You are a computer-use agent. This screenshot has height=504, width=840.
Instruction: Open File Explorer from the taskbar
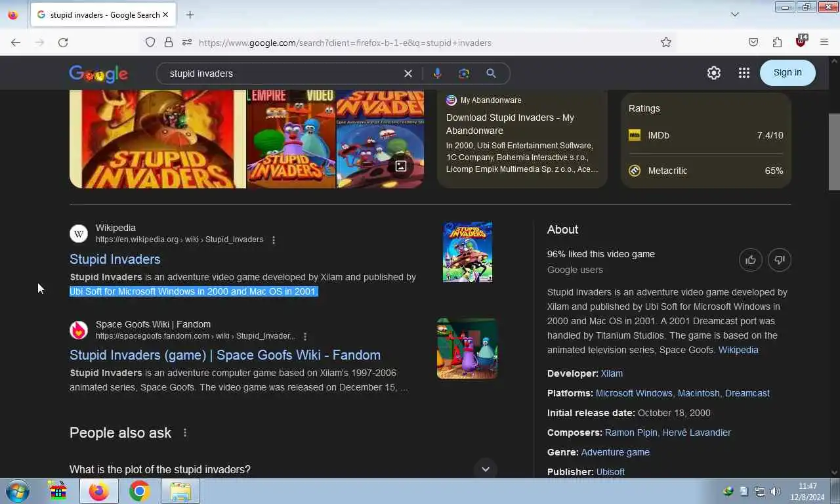180,491
